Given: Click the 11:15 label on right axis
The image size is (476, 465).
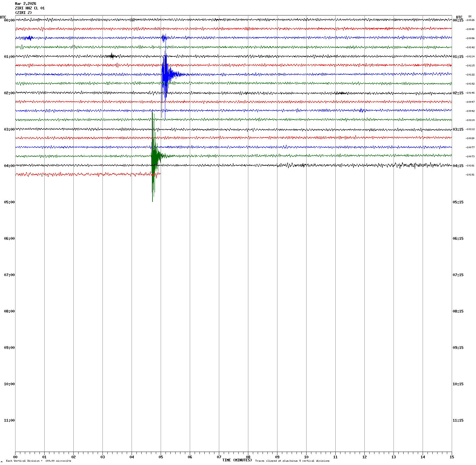Looking at the screenshot, I should pos(458,420).
